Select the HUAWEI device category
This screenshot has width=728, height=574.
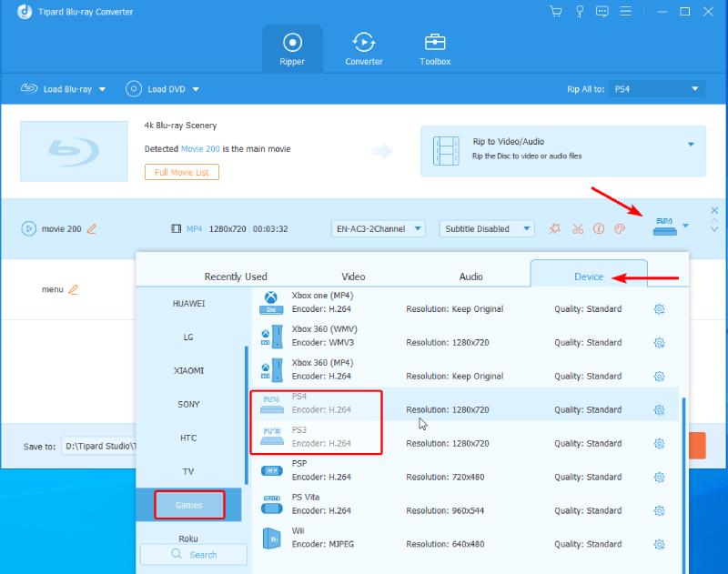pos(188,304)
